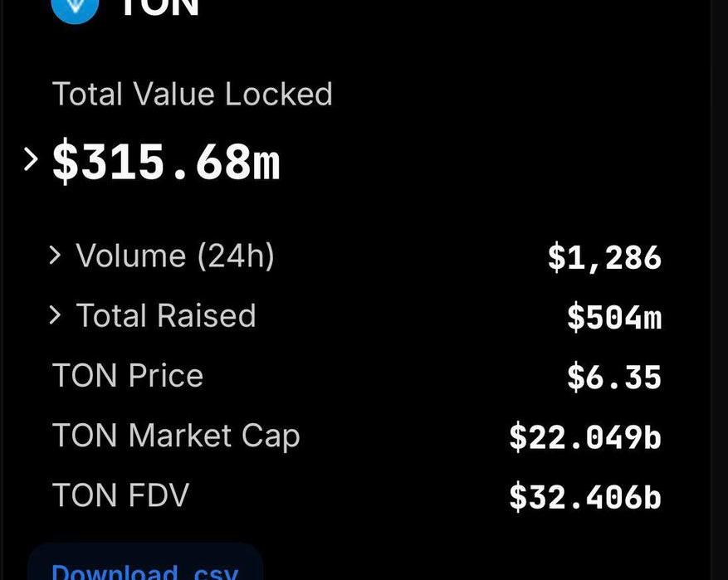Select the $32.406b FDV value
This screenshot has width=728, height=580.
(x=585, y=497)
